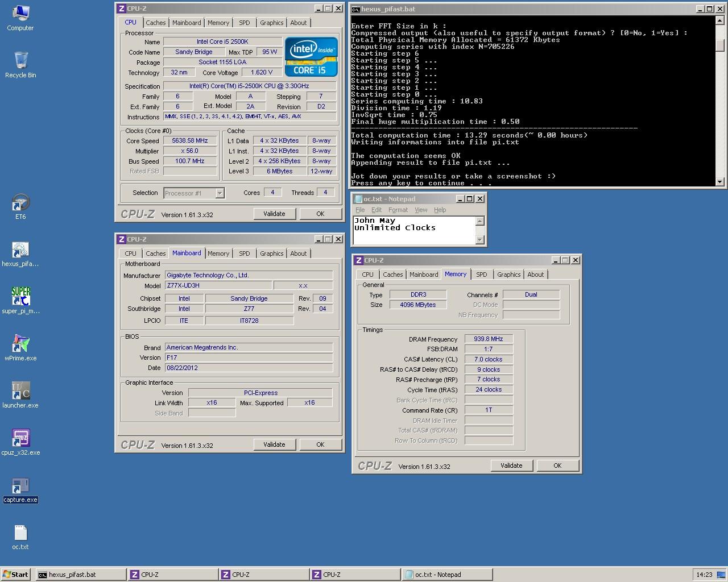Click OK in the CPU tab window
728x582 pixels.
point(320,214)
